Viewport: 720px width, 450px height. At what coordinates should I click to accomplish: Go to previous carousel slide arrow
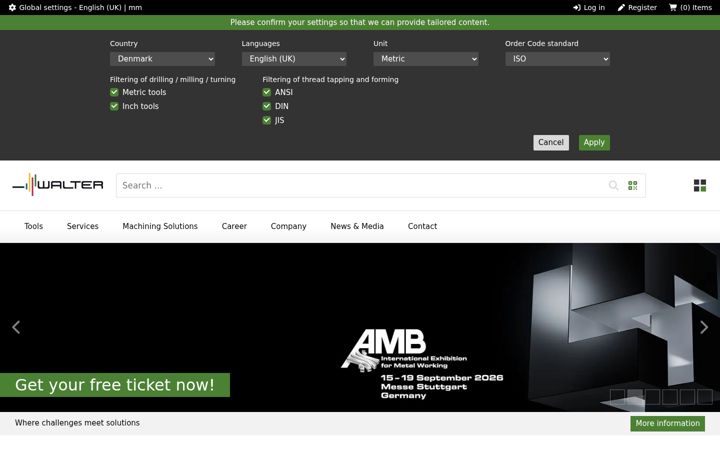16,327
